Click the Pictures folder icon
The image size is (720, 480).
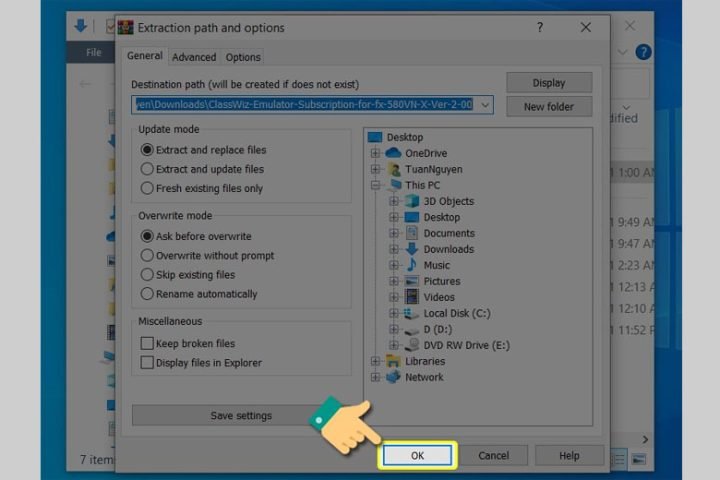[411, 281]
